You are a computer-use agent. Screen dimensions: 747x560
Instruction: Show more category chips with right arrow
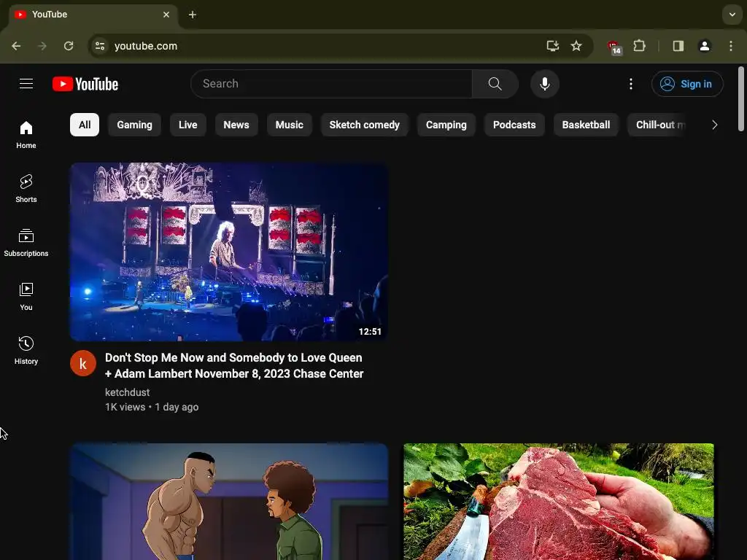(714, 125)
